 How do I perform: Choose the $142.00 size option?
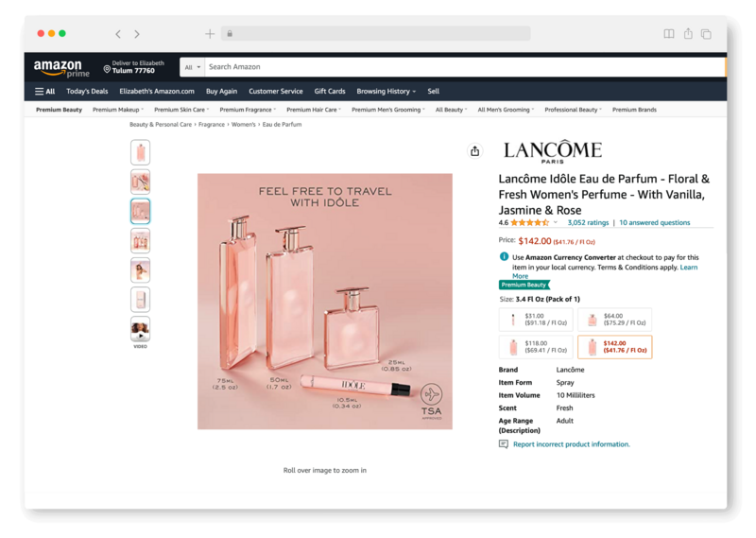click(x=615, y=347)
